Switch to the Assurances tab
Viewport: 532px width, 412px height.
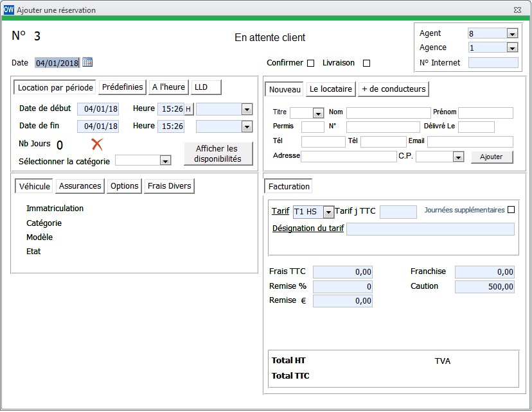pos(80,186)
